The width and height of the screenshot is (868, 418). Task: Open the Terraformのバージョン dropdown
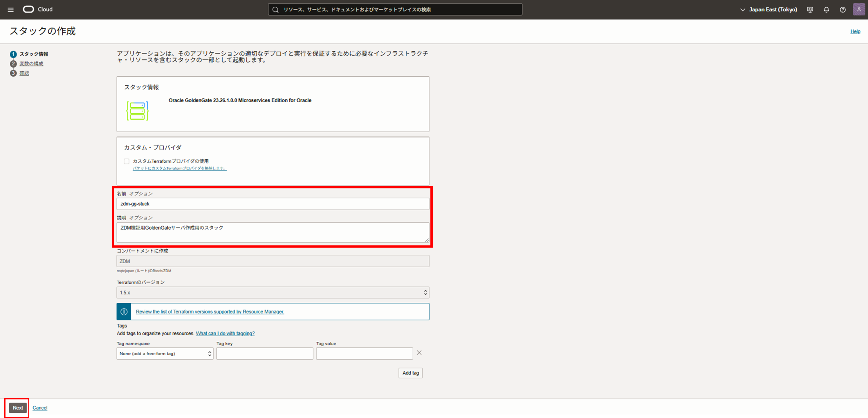click(273, 293)
